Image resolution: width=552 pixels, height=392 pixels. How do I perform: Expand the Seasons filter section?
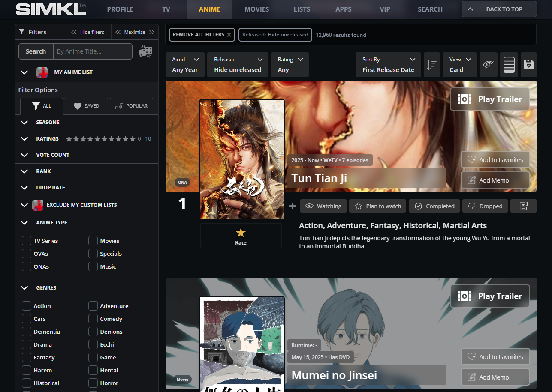[x=48, y=123]
